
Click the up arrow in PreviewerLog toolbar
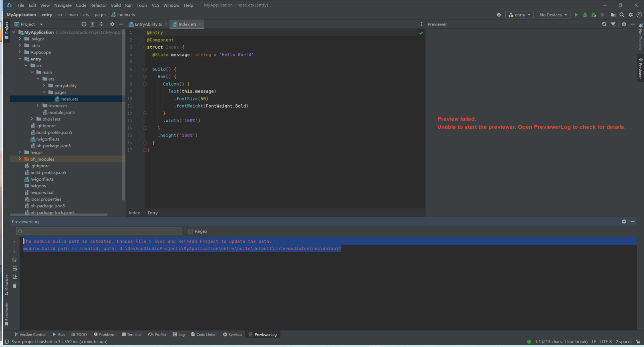tap(15, 242)
